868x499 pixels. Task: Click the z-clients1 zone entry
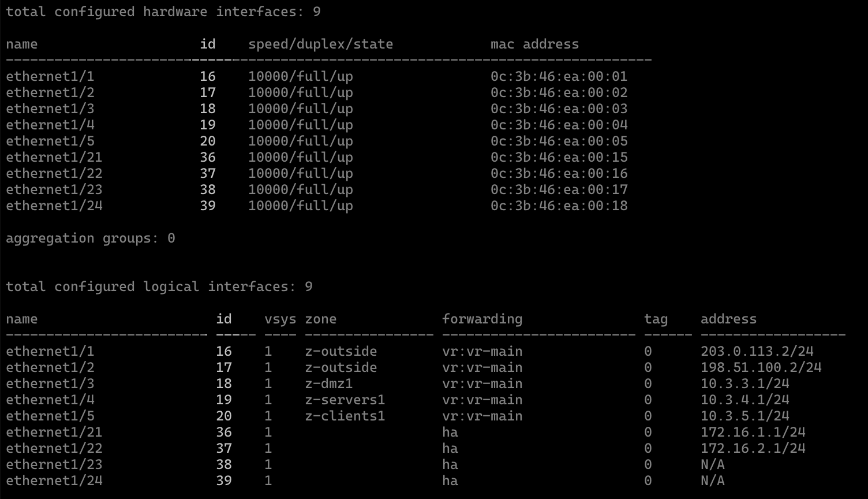tap(345, 416)
